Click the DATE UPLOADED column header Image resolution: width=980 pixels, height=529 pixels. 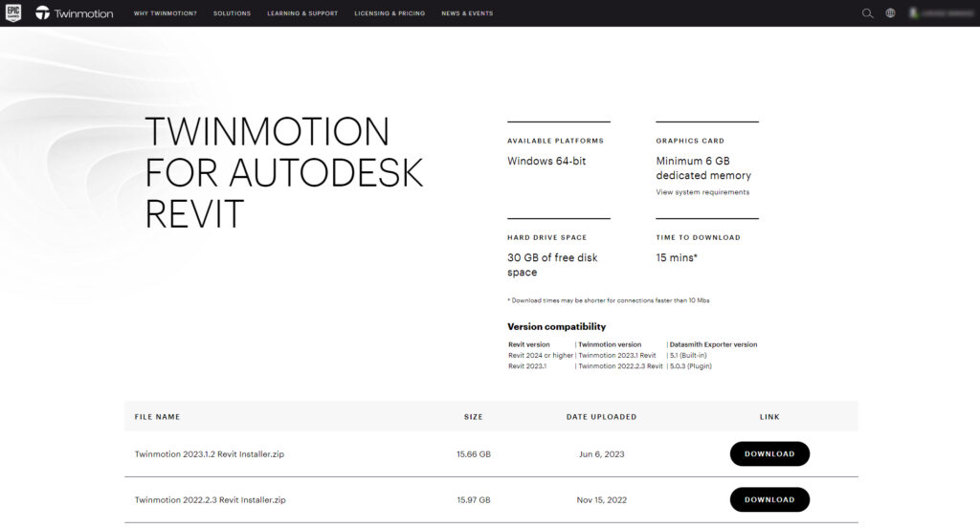point(601,416)
